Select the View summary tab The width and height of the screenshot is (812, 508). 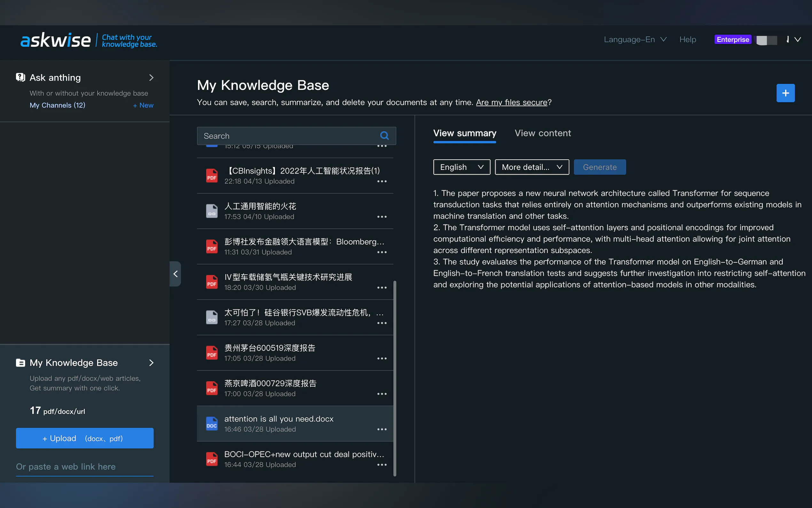click(x=465, y=133)
